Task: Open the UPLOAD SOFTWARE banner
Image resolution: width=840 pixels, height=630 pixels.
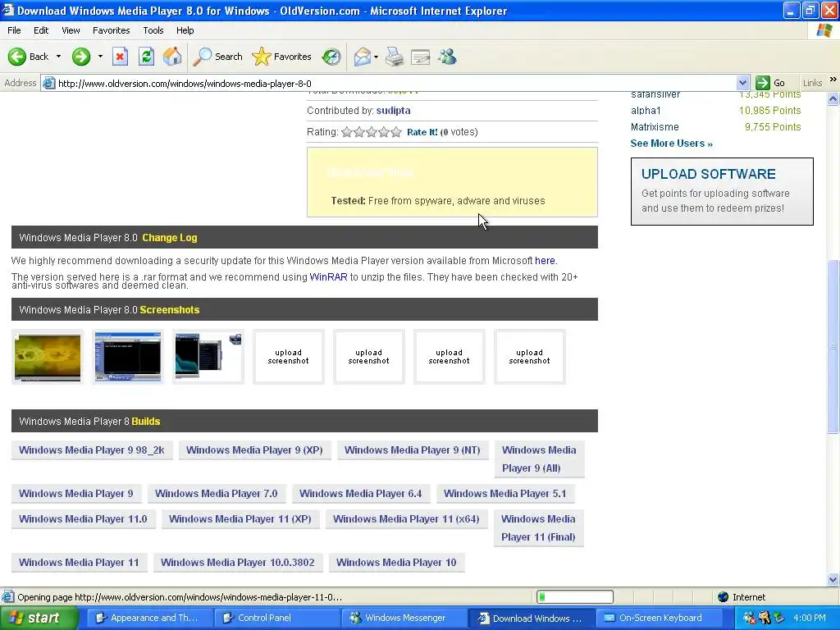Action: point(722,191)
